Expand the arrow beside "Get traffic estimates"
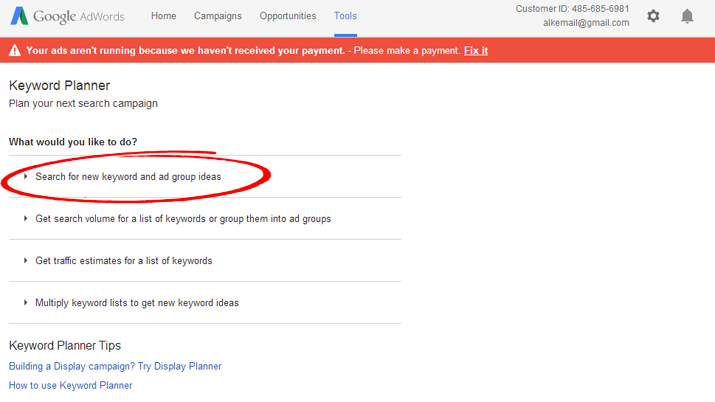The width and height of the screenshot is (715, 402). pos(26,260)
